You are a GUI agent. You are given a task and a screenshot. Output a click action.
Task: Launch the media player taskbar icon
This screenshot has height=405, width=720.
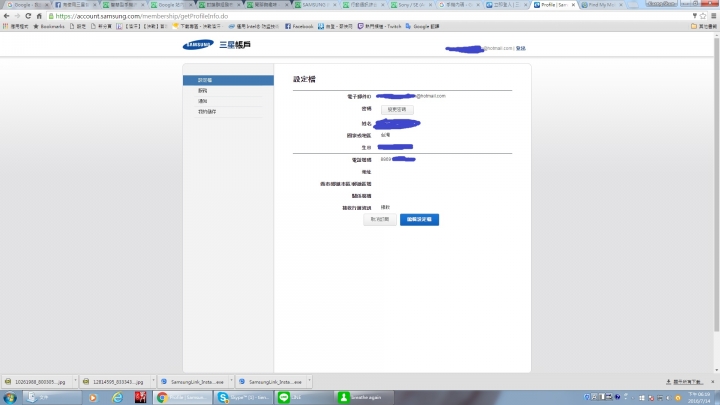tap(93, 398)
